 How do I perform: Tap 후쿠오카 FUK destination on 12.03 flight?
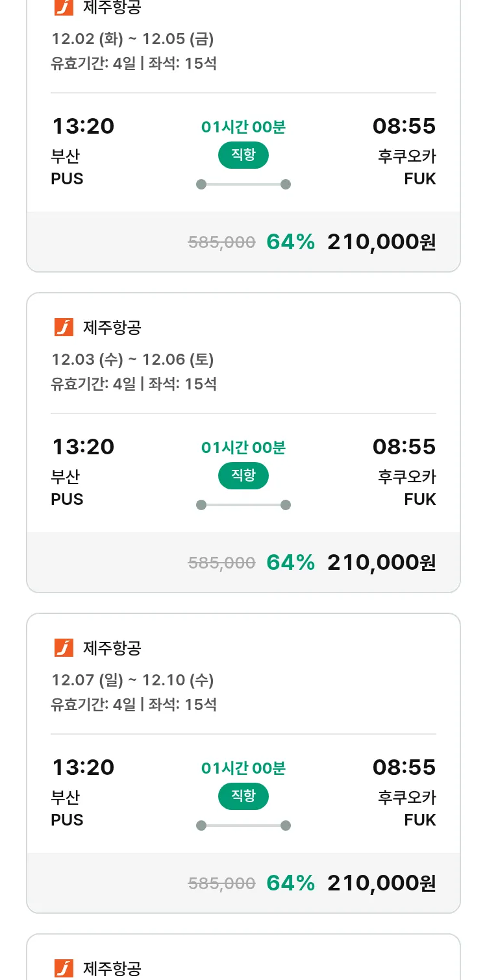point(407,488)
